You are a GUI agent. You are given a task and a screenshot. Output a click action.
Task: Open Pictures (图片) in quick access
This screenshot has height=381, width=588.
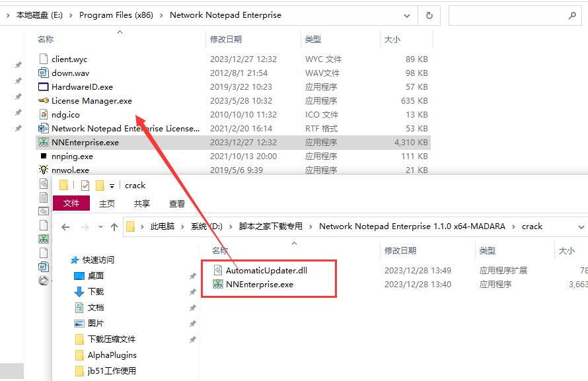(96, 324)
